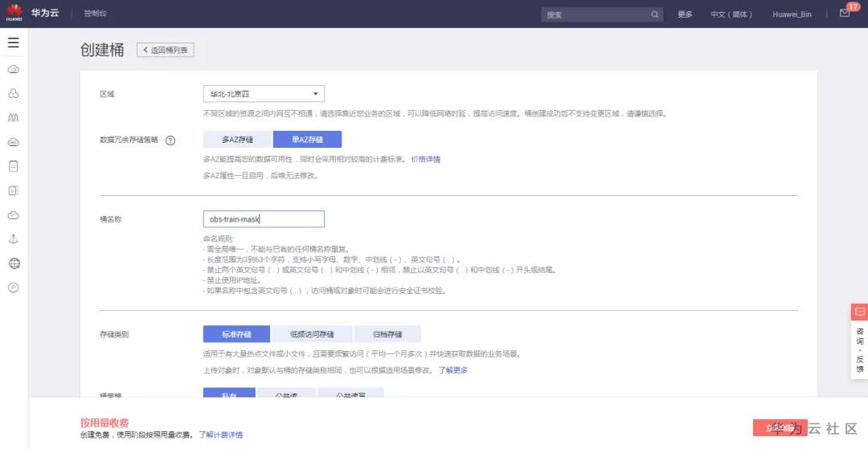Image resolution: width=868 pixels, height=449 pixels.
Task: Open the 中文（简体） language selector
Action: (x=731, y=14)
